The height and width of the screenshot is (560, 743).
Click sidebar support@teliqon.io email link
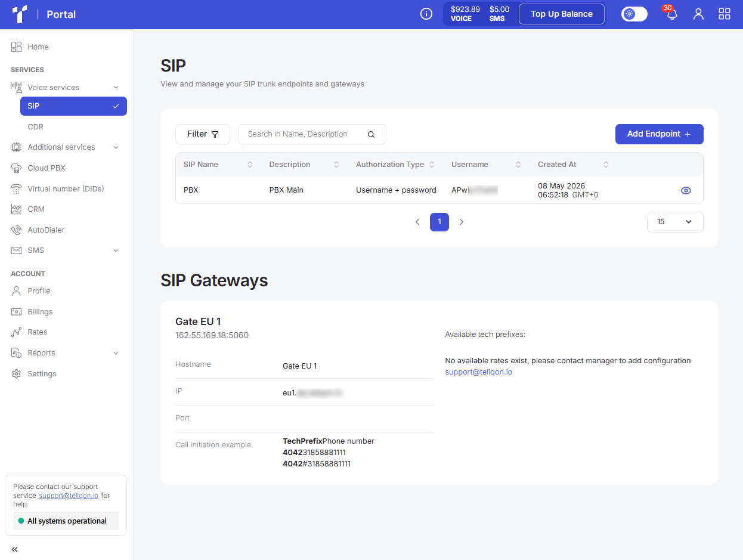69,496
